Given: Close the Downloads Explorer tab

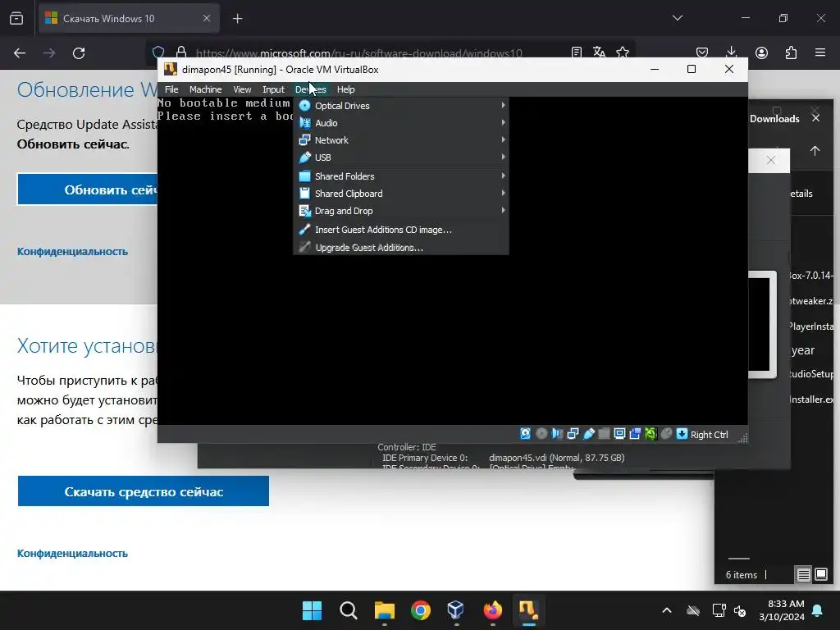Looking at the screenshot, I should point(816,118).
